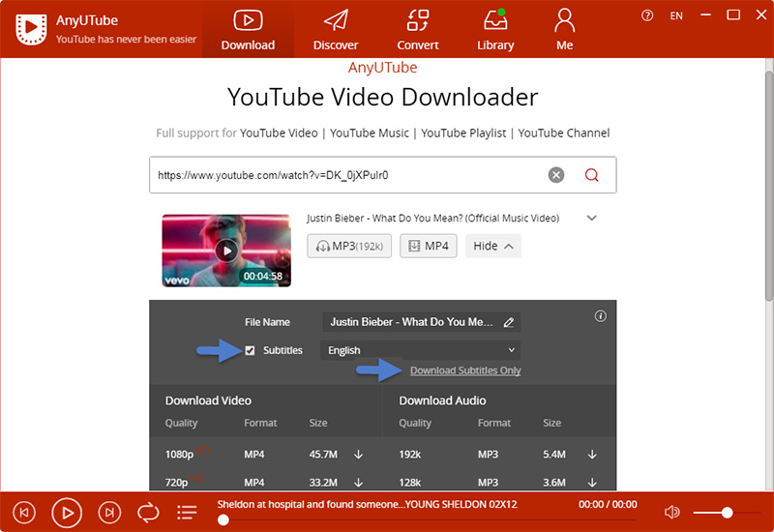Viewport: 774px width, 532px height.
Task: Click the YouTube Playlist support text
Action: [463, 133]
